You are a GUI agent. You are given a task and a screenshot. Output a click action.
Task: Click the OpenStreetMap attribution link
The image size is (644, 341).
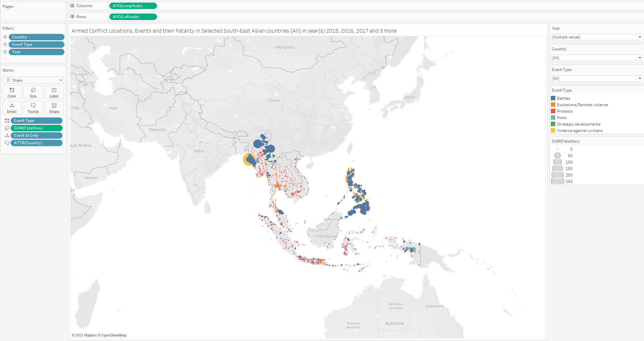pos(114,335)
